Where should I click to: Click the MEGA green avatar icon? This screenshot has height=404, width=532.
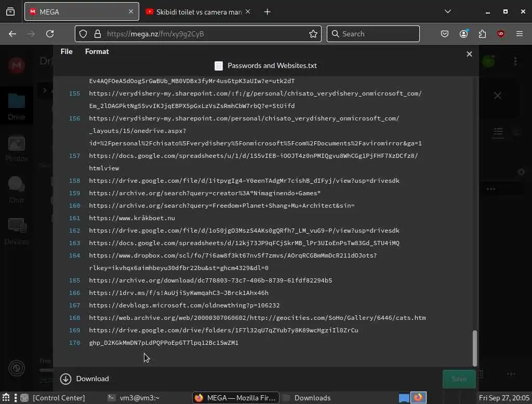(x=488, y=61)
